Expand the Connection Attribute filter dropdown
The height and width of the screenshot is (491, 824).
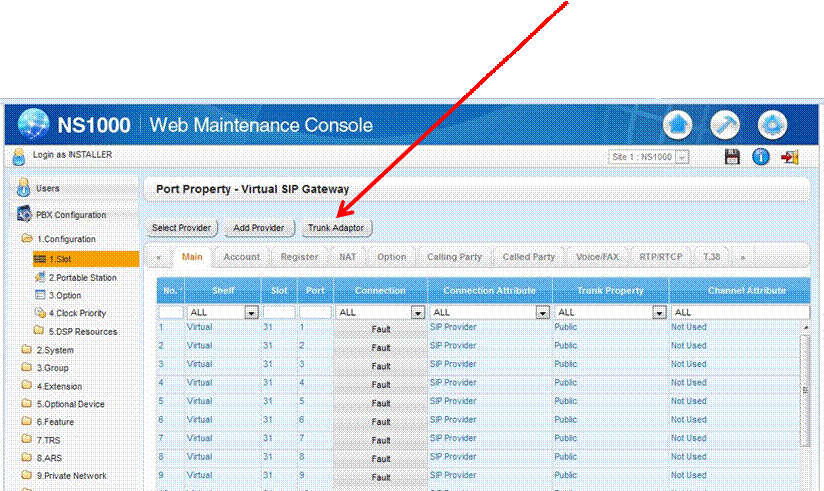(x=542, y=312)
